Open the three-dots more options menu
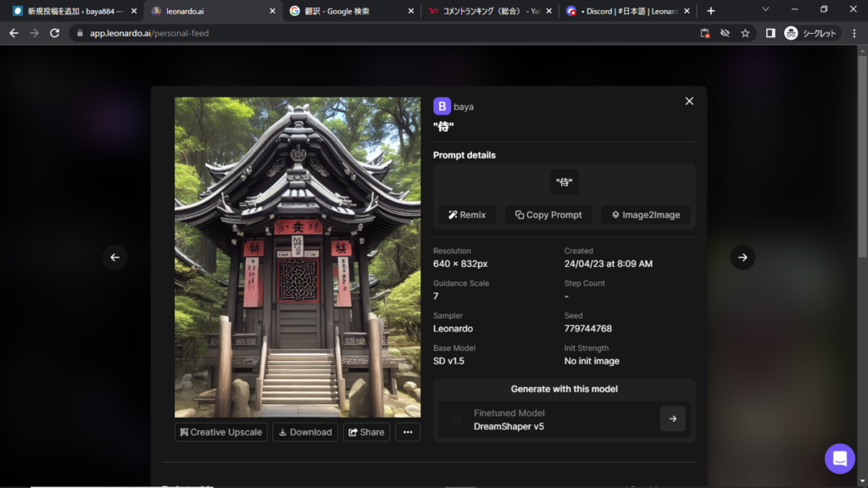The width and height of the screenshot is (868, 488). (408, 432)
